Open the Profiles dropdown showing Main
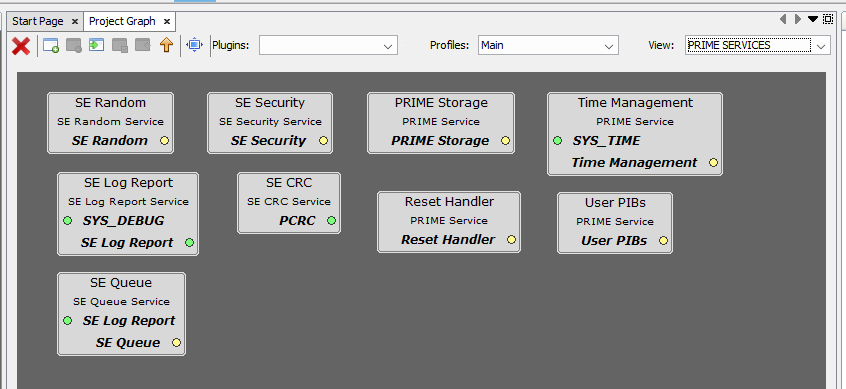The image size is (846, 389). 548,45
